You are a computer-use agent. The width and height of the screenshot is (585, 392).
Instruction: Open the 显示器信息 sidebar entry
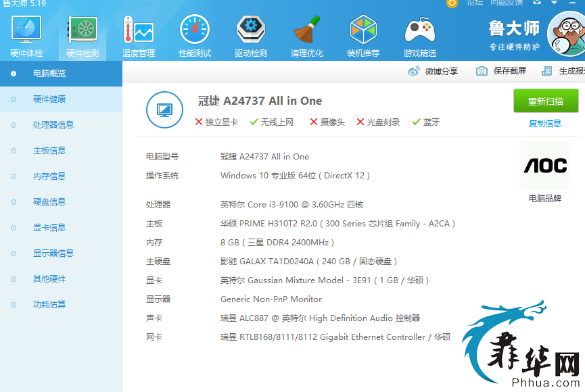[61, 253]
